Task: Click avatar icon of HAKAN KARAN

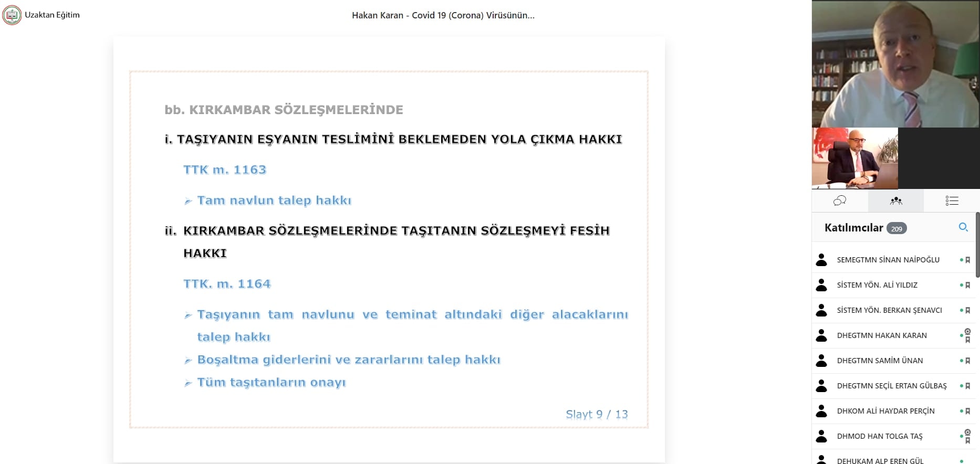Action: point(821,335)
